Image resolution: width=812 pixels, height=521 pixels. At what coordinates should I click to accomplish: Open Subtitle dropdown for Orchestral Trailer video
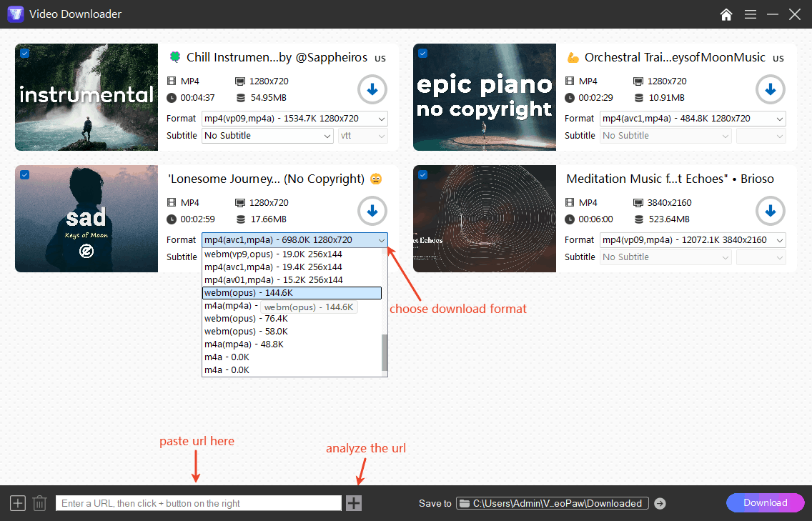[665, 136]
